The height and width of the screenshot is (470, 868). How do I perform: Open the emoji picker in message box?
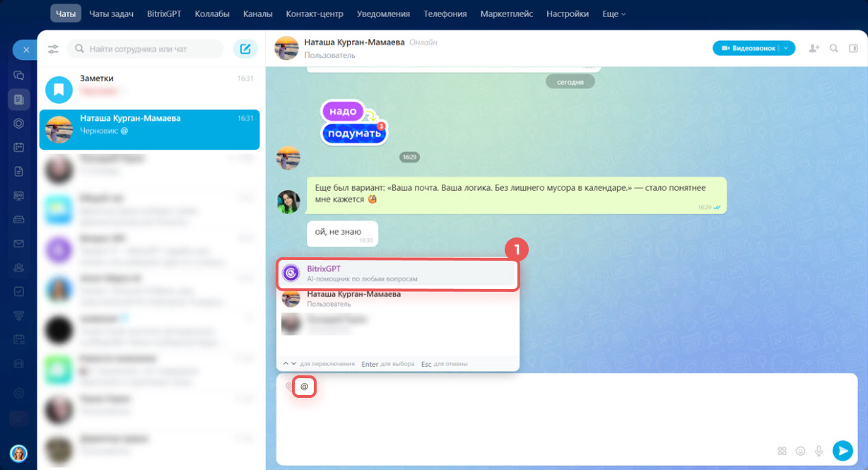801,451
